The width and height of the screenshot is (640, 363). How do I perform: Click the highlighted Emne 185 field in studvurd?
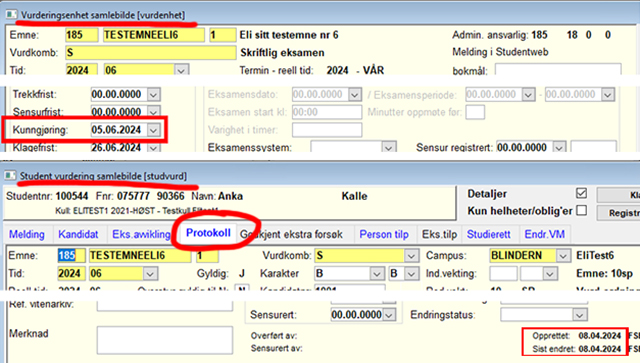pyautogui.click(x=71, y=256)
